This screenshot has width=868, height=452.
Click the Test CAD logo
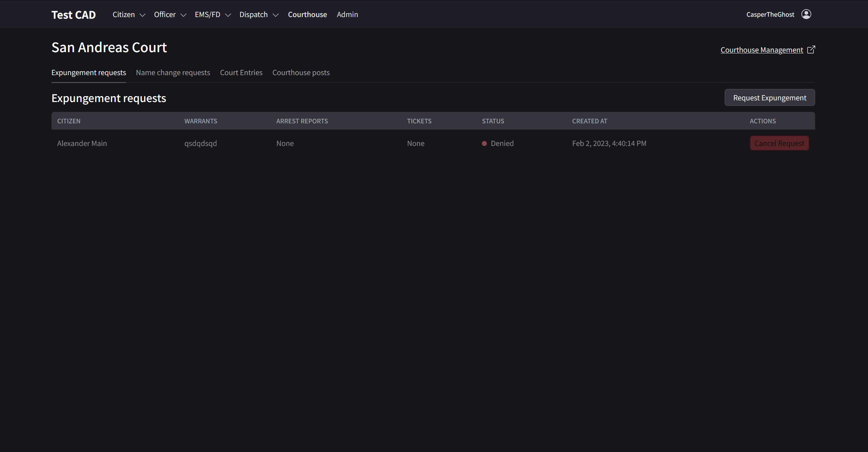pyautogui.click(x=73, y=14)
